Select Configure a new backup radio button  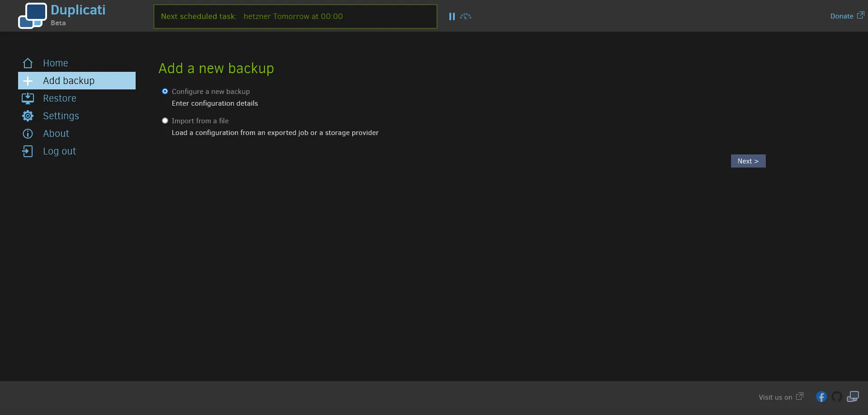coord(165,92)
